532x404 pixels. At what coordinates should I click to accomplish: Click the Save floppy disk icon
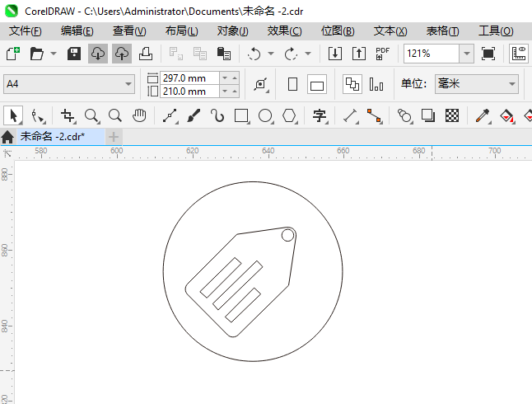point(74,54)
